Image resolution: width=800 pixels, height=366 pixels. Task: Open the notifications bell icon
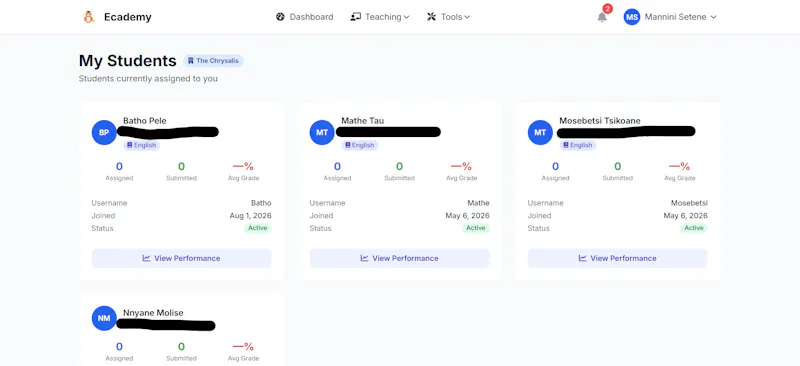[x=602, y=17]
